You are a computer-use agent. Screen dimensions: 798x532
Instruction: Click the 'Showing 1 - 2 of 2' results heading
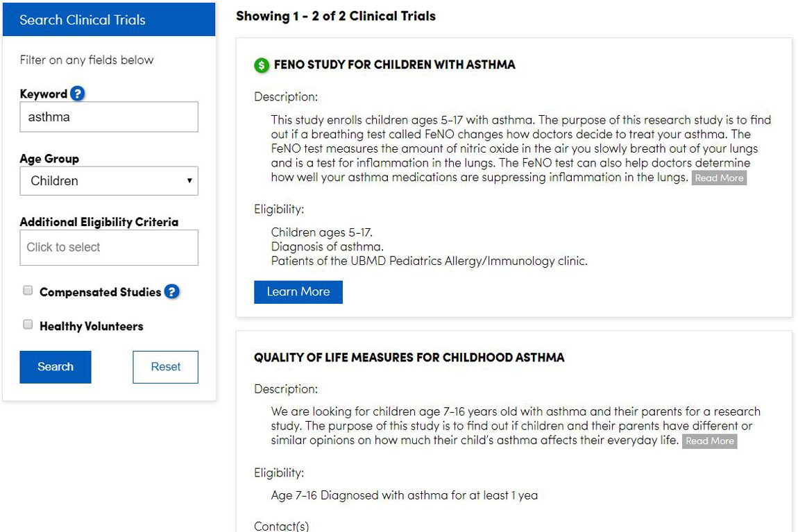pyautogui.click(x=336, y=16)
